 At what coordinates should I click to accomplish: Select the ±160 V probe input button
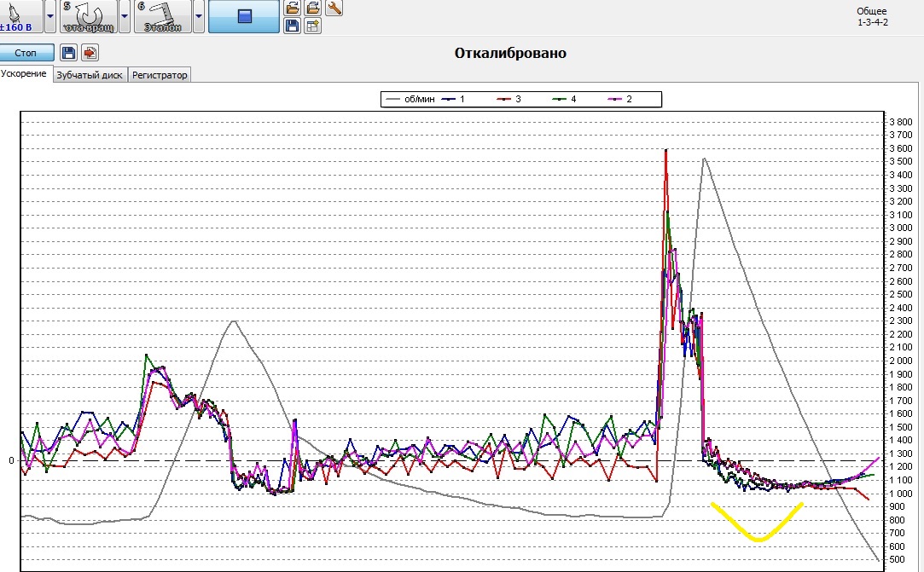pyautogui.click(x=20, y=16)
